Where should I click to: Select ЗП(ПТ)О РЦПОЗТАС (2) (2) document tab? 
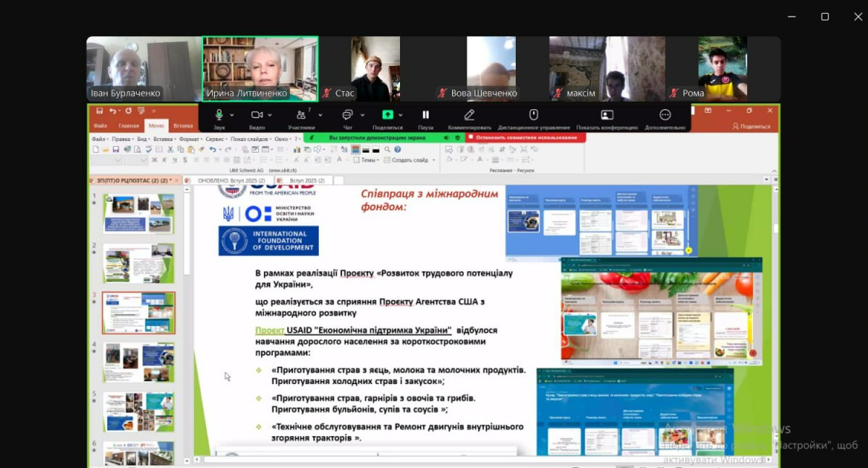coord(135,180)
